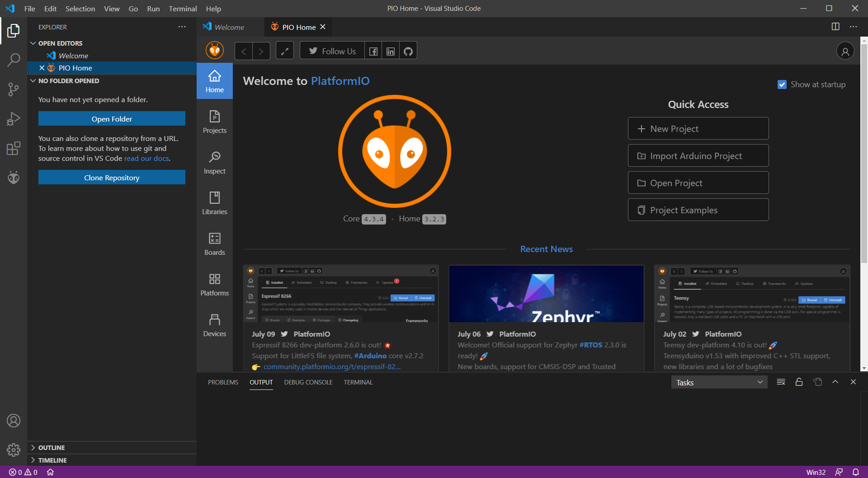Switch to the Problems panel tab
Image resolution: width=868 pixels, height=478 pixels.
click(223, 382)
